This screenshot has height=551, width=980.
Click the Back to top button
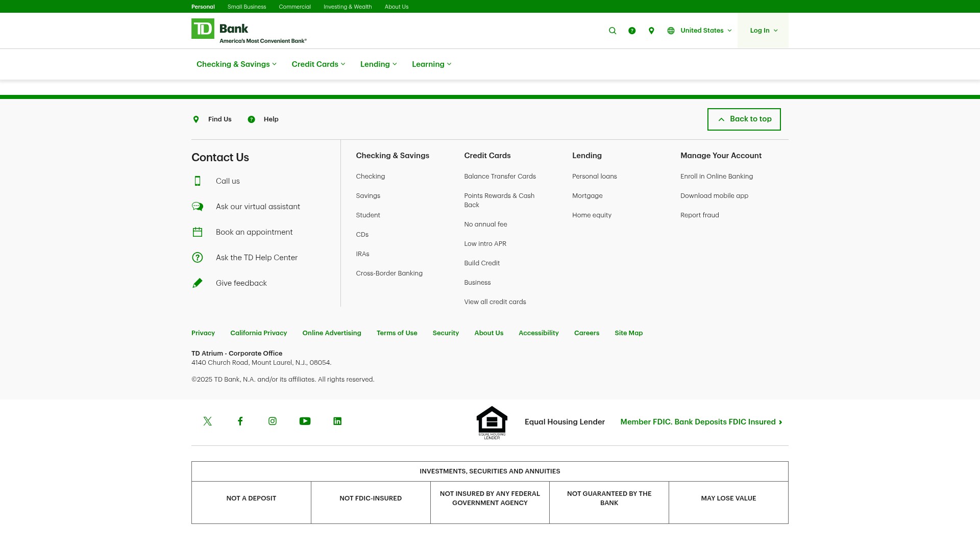point(744,119)
